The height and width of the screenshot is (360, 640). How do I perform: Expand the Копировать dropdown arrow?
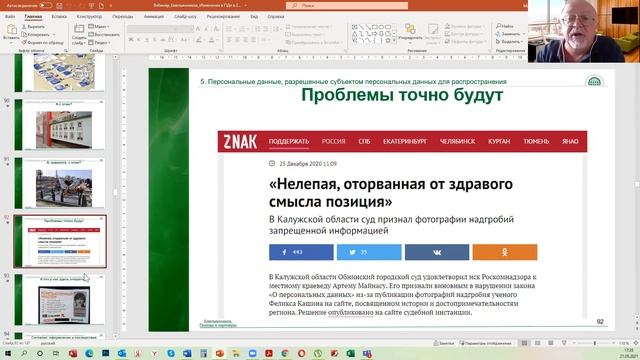(54, 35)
